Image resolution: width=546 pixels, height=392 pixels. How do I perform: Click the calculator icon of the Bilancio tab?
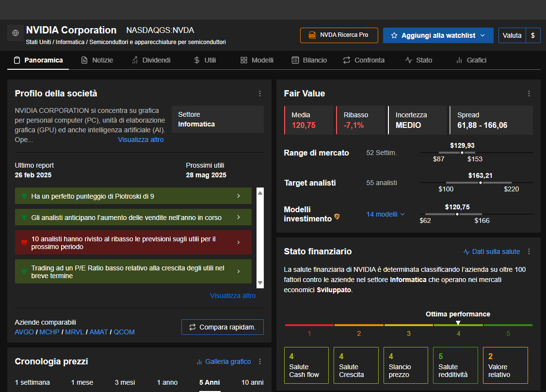[295, 60]
